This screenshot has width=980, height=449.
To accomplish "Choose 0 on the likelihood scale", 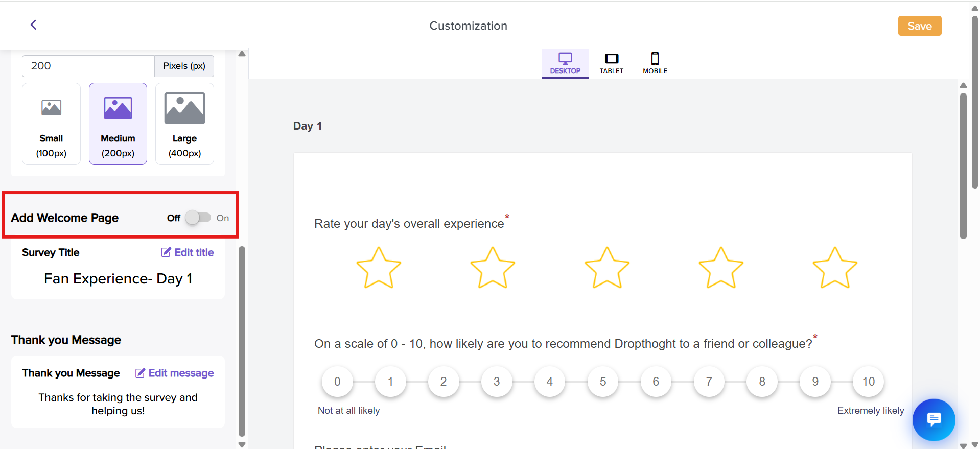I will click(337, 382).
